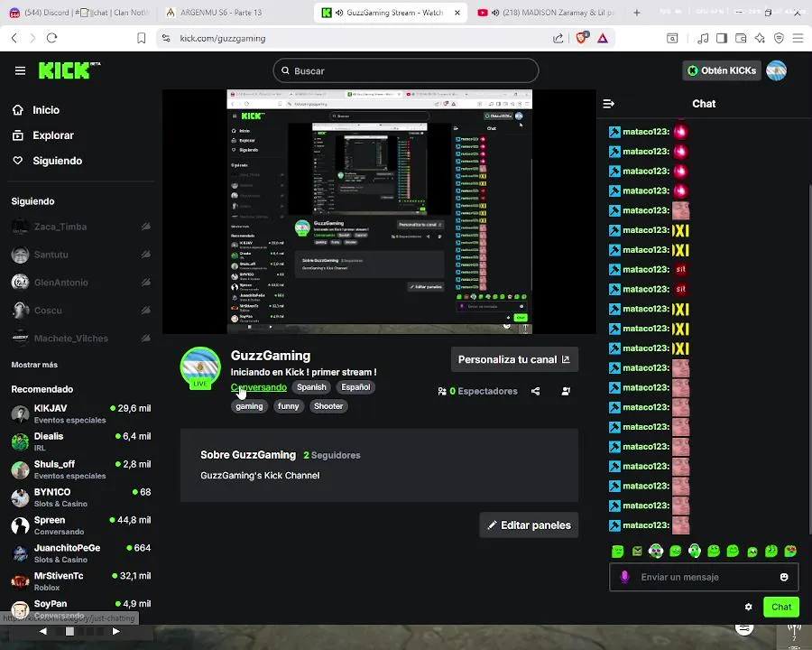The height and width of the screenshot is (650, 812).
Task: Click the share page icon in address bar
Action: click(x=558, y=38)
